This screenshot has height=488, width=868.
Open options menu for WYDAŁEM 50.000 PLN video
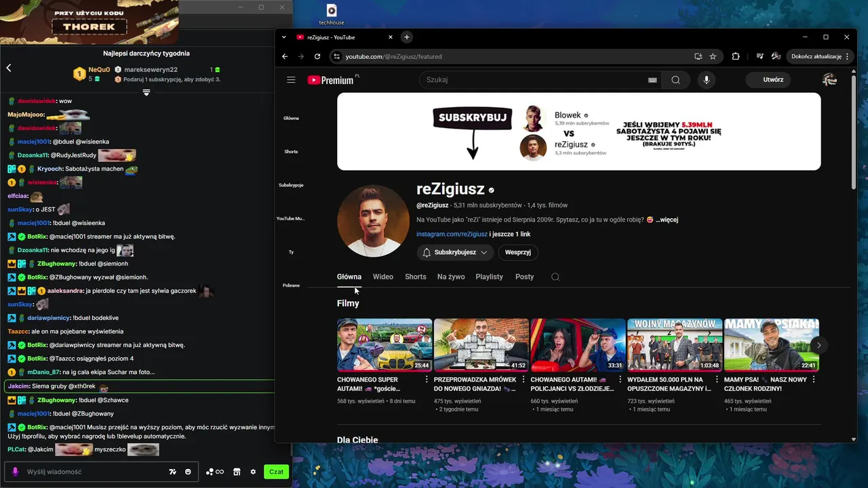point(717,380)
